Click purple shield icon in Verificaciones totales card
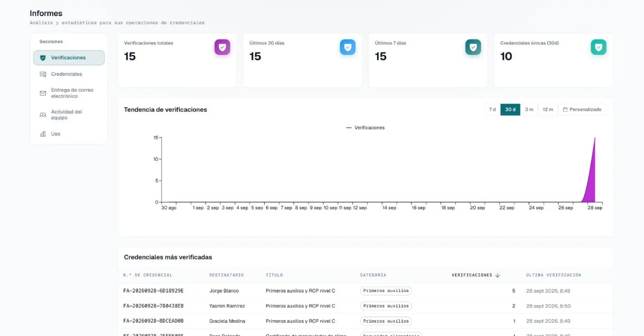 coord(222,47)
